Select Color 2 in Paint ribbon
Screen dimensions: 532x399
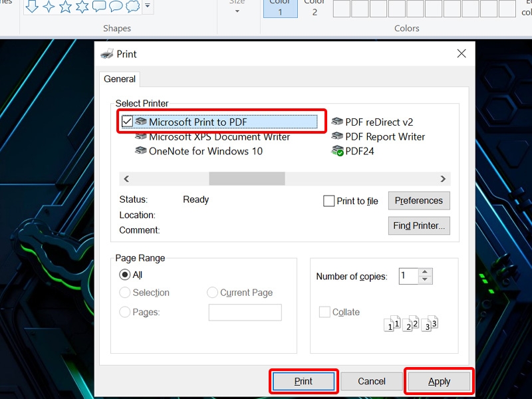click(x=315, y=9)
